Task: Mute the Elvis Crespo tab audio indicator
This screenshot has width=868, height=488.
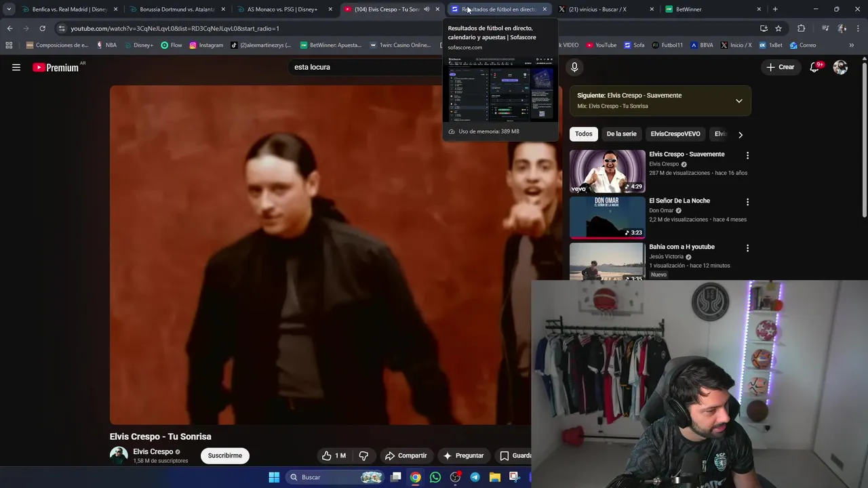Action: click(x=427, y=9)
